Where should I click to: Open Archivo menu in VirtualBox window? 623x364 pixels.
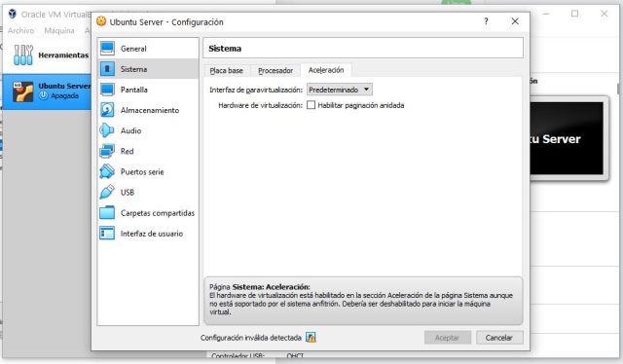pos(20,30)
